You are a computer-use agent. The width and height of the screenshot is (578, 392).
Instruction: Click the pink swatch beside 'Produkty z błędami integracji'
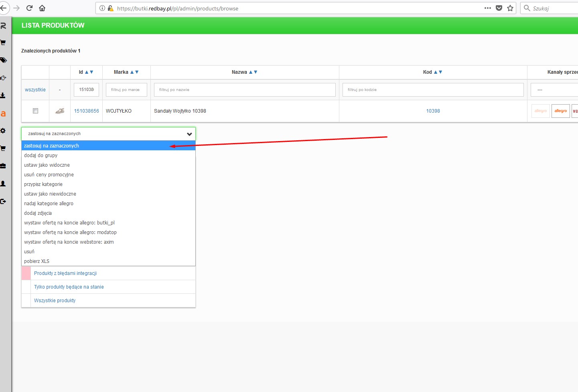[26, 273]
